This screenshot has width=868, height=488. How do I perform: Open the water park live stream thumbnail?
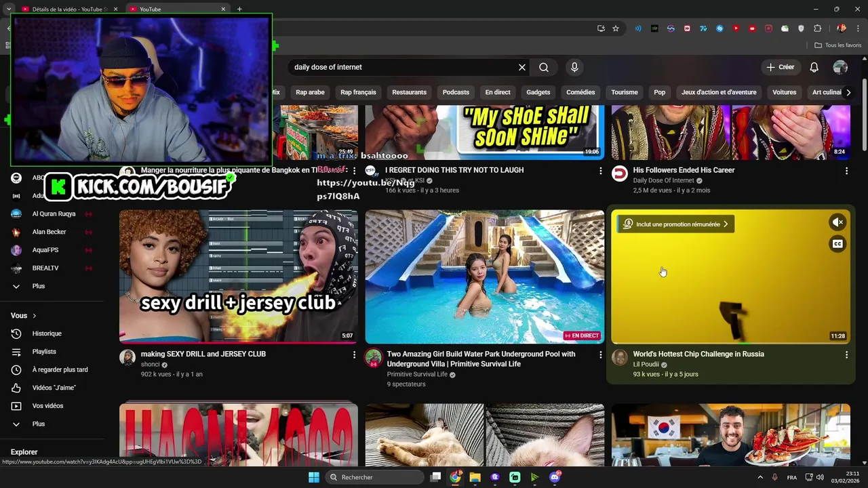click(x=485, y=277)
